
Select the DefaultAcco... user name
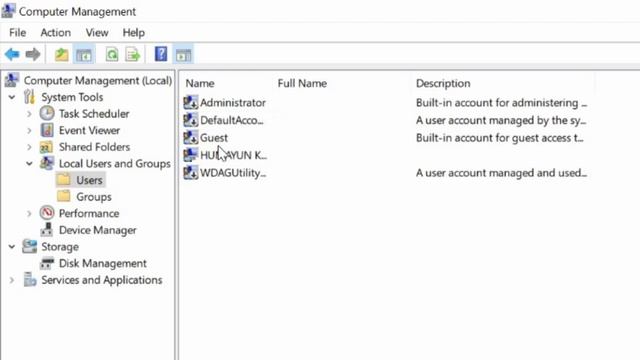(231, 120)
